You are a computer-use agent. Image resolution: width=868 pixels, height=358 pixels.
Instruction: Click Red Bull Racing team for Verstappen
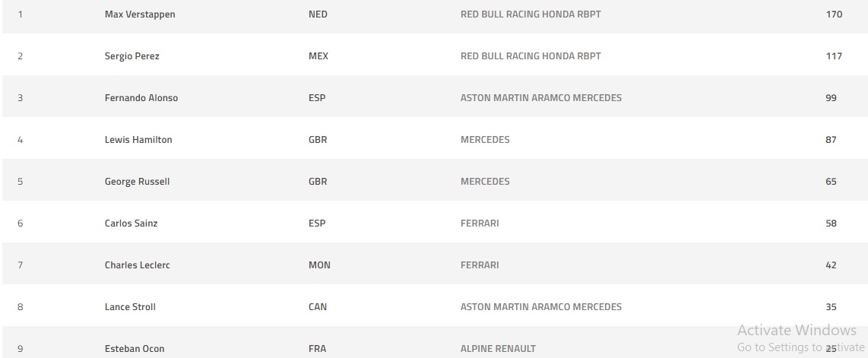click(531, 14)
